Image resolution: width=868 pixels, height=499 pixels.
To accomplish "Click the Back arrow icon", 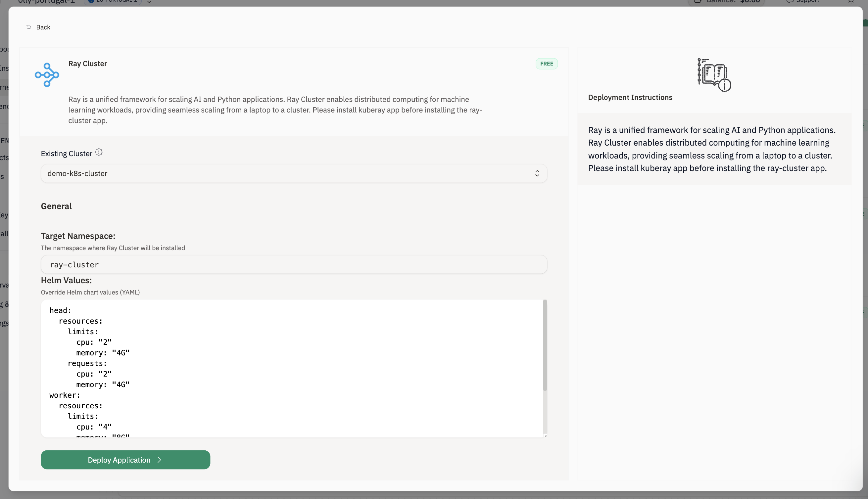I will tap(29, 27).
